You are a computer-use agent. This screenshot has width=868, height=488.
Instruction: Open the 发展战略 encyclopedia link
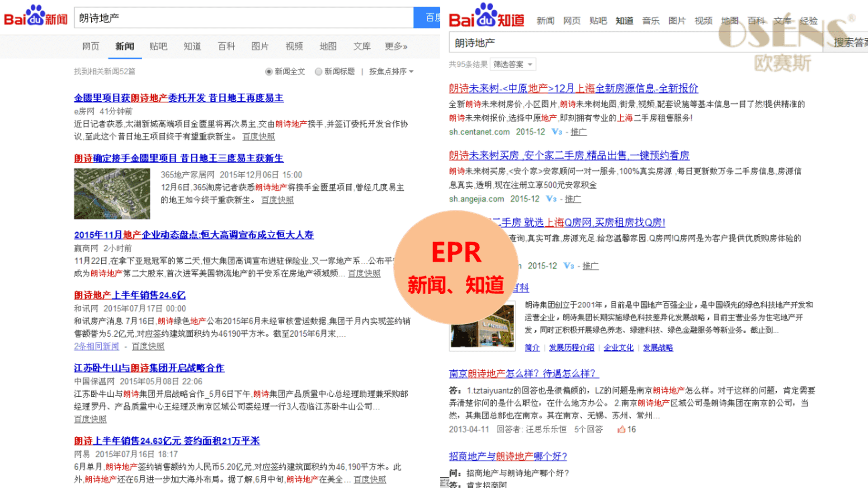(x=658, y=347)
